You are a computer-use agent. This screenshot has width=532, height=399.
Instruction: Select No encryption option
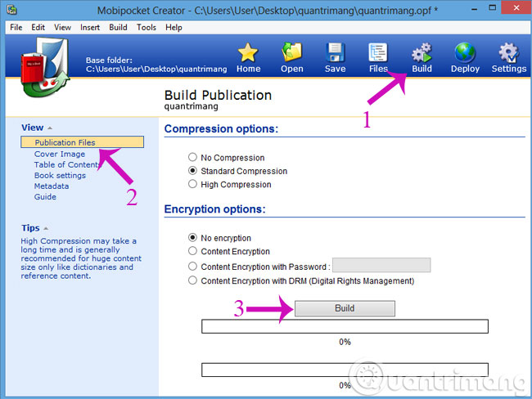192,237
